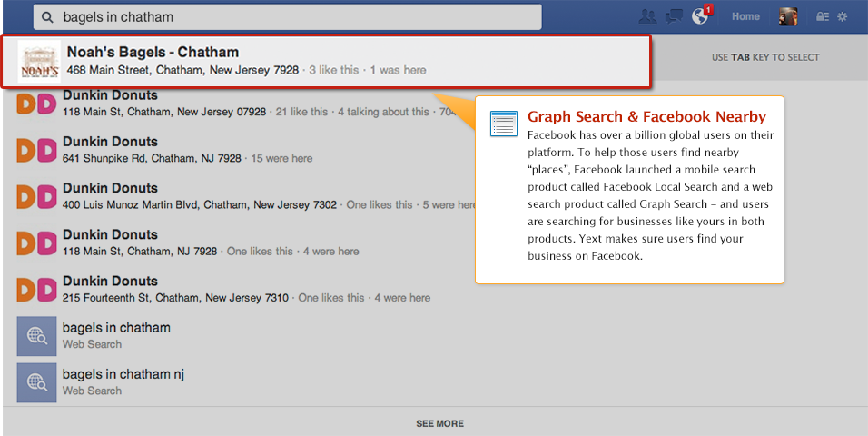This screenshot has height=436, width=868.
Task: Go to Home in the header
Action: pos(745,16)
